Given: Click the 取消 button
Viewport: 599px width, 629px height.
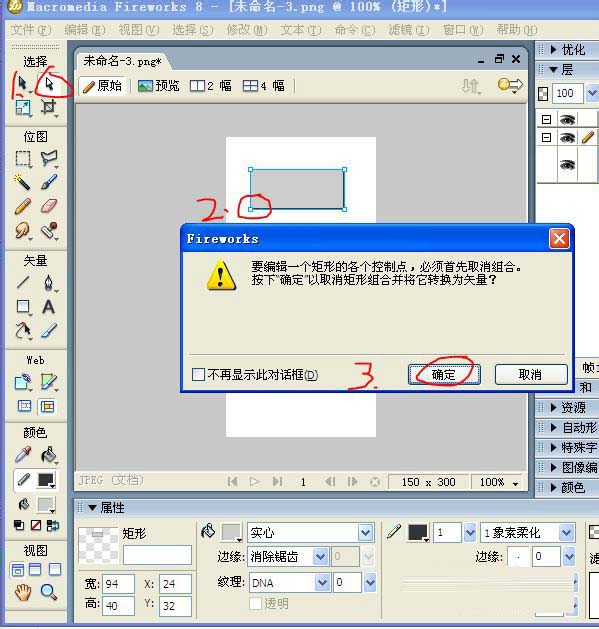Looking at the screenshot, I should tap(531, 375).
